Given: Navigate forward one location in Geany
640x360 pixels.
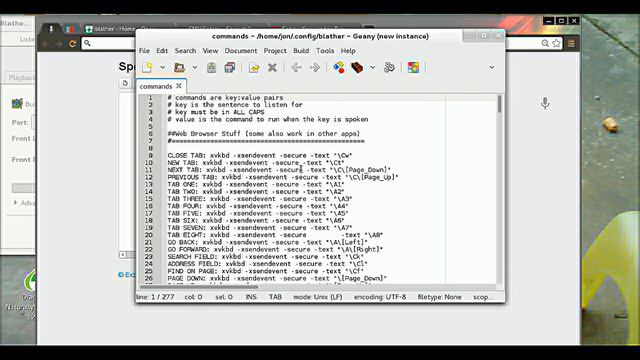Looking at the screenshot, I should pos(315,67).
